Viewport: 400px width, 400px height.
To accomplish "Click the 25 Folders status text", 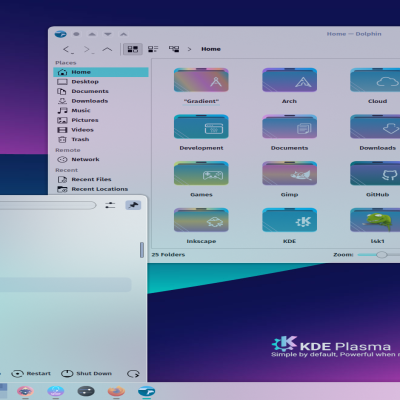I will click(168, 255).
